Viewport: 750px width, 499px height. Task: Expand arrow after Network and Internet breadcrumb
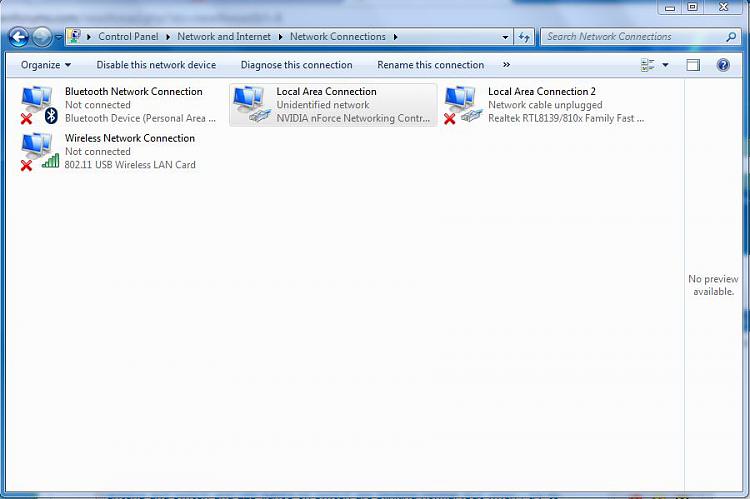pos(280,37)
